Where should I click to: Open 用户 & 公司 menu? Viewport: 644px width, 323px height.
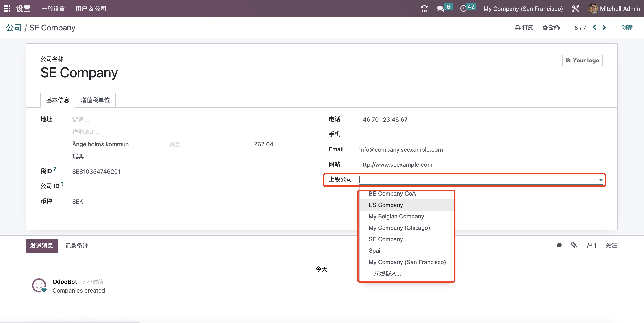pyautogui.click(x=91, y=9)
